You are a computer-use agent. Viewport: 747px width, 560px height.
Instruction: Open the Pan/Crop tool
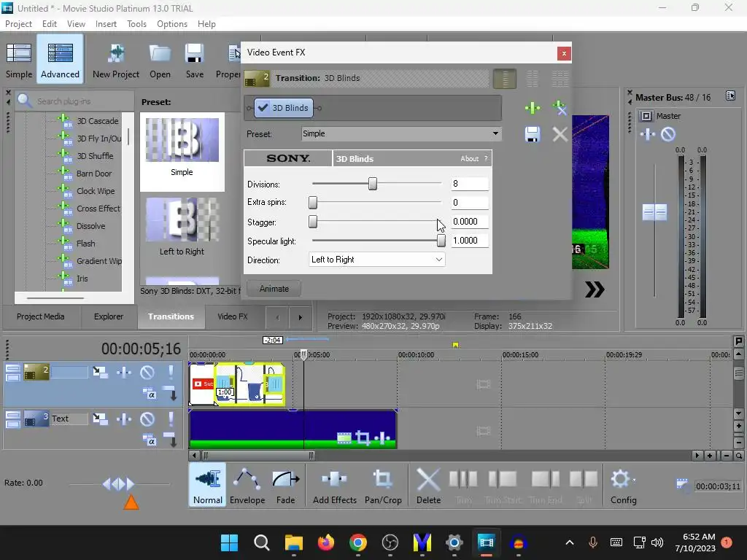pyautogui.click(x=383, y=486)
